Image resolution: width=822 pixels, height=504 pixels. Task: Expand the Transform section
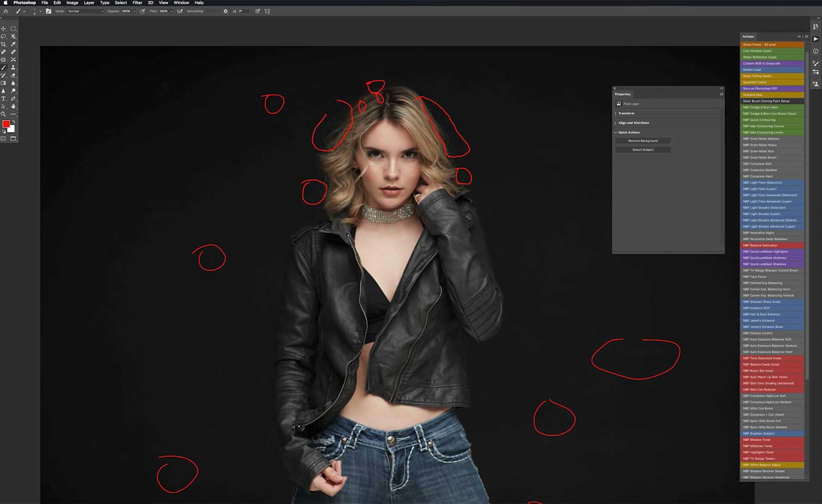tap(626, 113)
